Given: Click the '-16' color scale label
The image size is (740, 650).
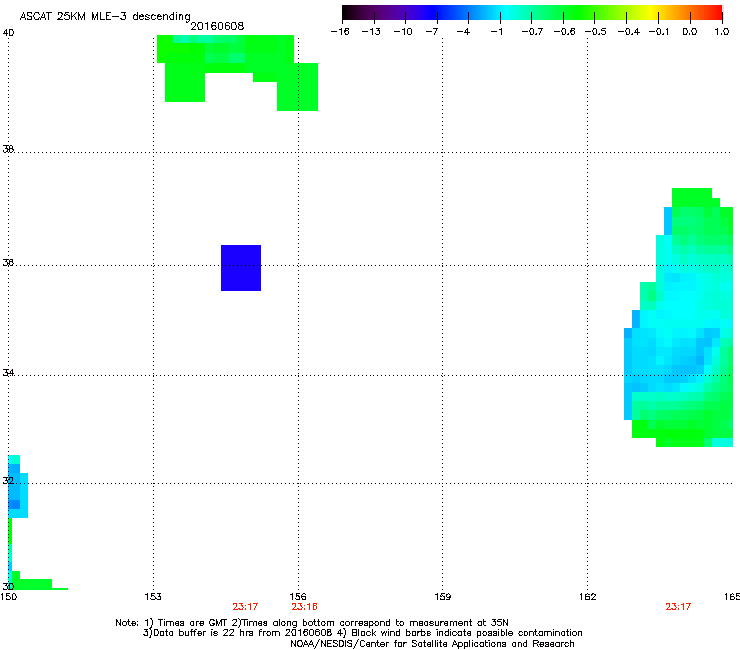Looking at the screenshot, I should [340, 32].
